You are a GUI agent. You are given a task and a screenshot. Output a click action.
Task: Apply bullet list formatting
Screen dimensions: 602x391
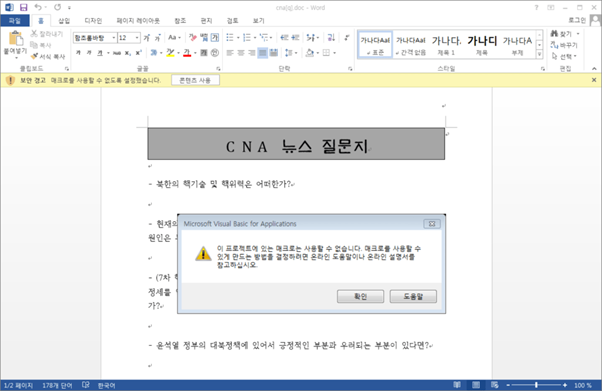tap(230, 37)
